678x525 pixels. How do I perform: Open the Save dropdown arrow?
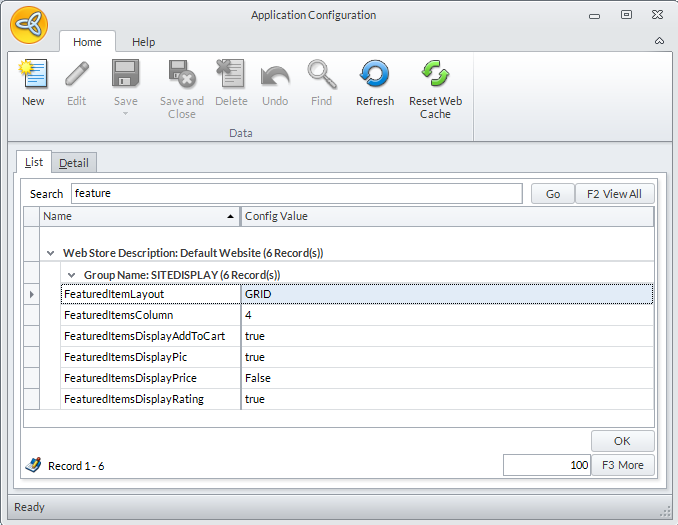126,113
